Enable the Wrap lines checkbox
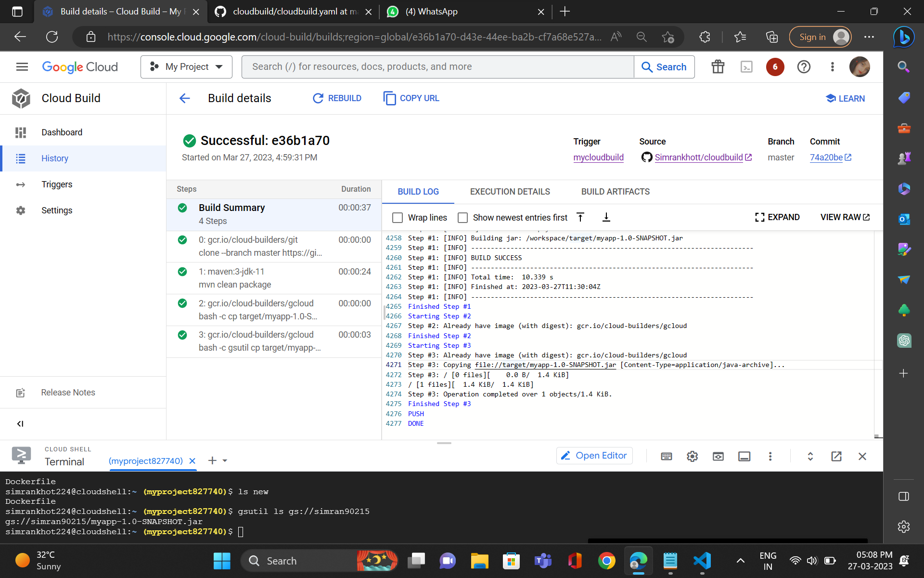Screen dimensions: 924x578 coord(397,218)
